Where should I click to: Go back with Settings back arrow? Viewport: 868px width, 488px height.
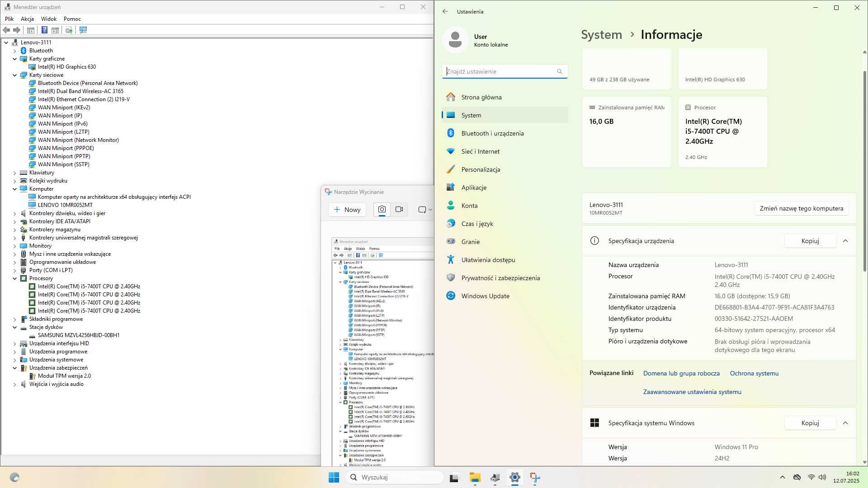445,11
